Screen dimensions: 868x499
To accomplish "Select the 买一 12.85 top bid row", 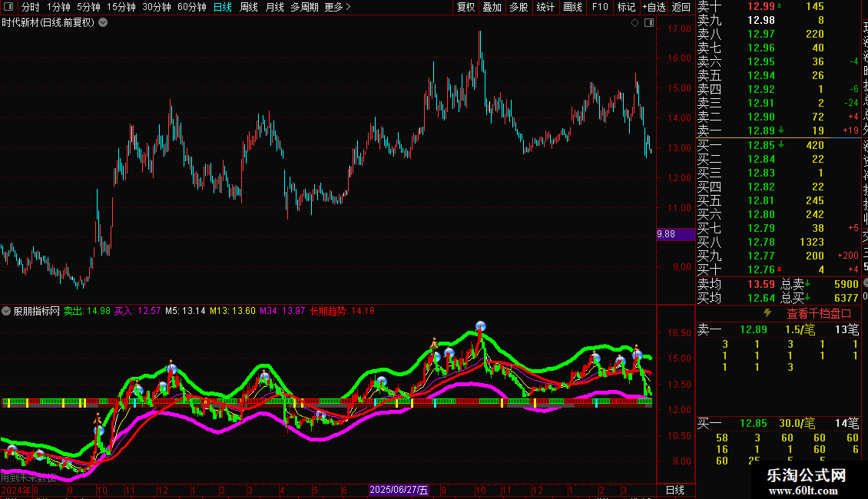I will (778, 146).
